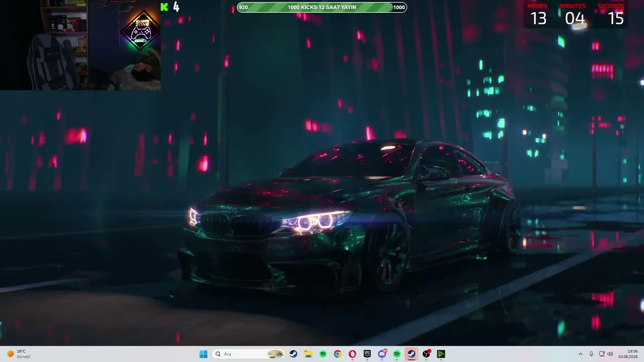Click the taskbar search box labeled Ara
644x362 pixels.
(248, 354)
